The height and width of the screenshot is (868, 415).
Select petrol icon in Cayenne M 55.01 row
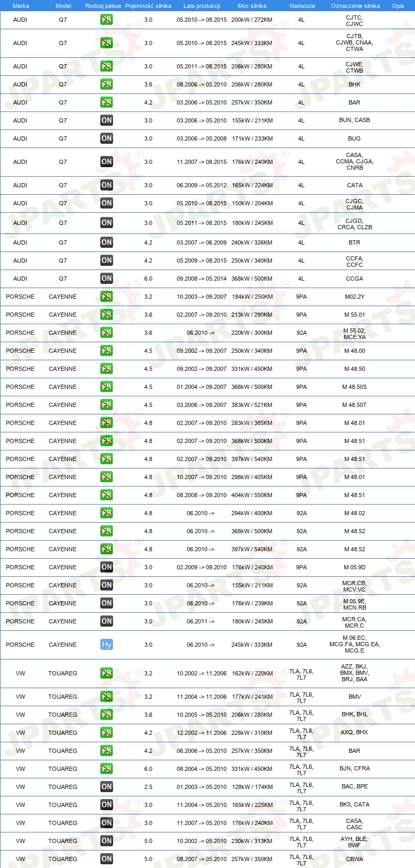click(107, 315)
